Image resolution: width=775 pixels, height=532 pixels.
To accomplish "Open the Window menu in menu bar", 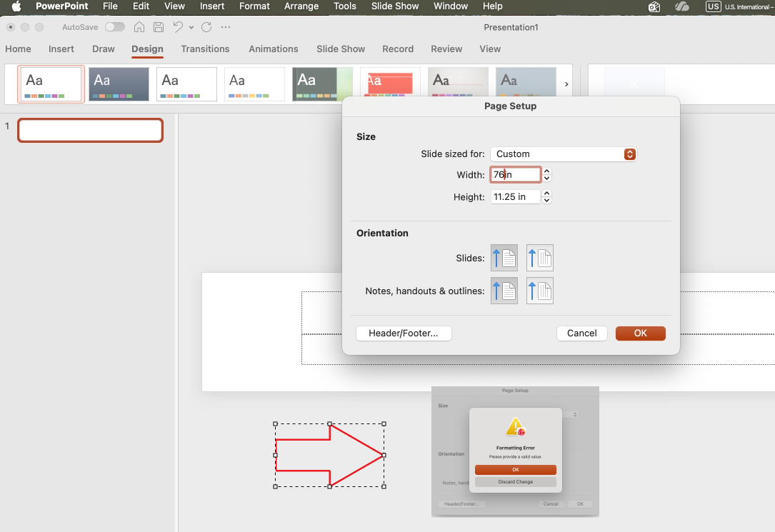I will click(x=451, y=6).
